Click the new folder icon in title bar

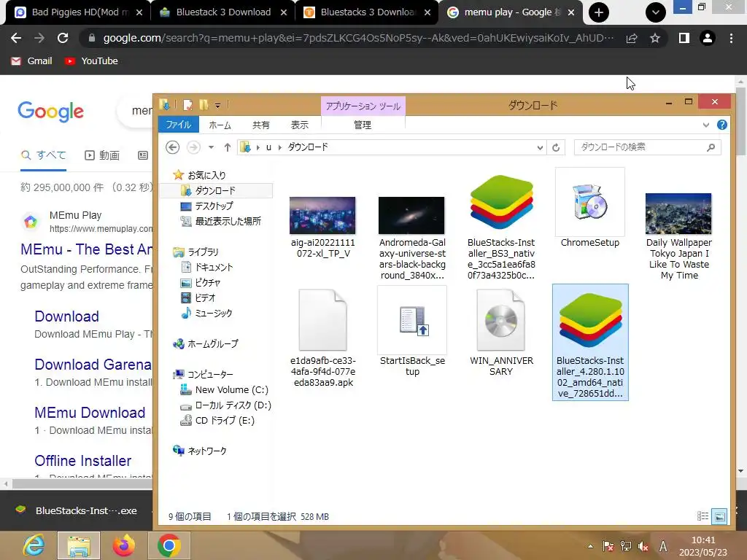(204, 105)
